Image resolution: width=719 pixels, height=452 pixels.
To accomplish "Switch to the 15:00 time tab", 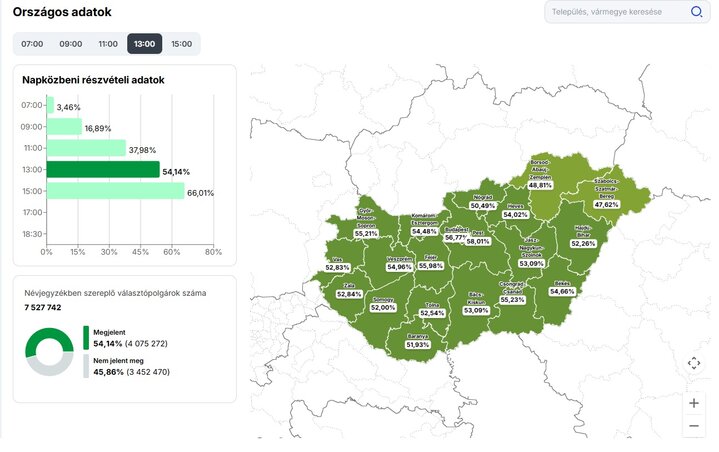I will (181, 44).
